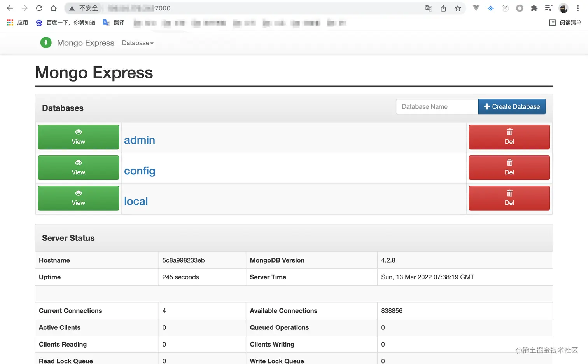This screenshot has height=364, width=588.
Task: Click the Hostname label
Action: (x=54, y=260)
